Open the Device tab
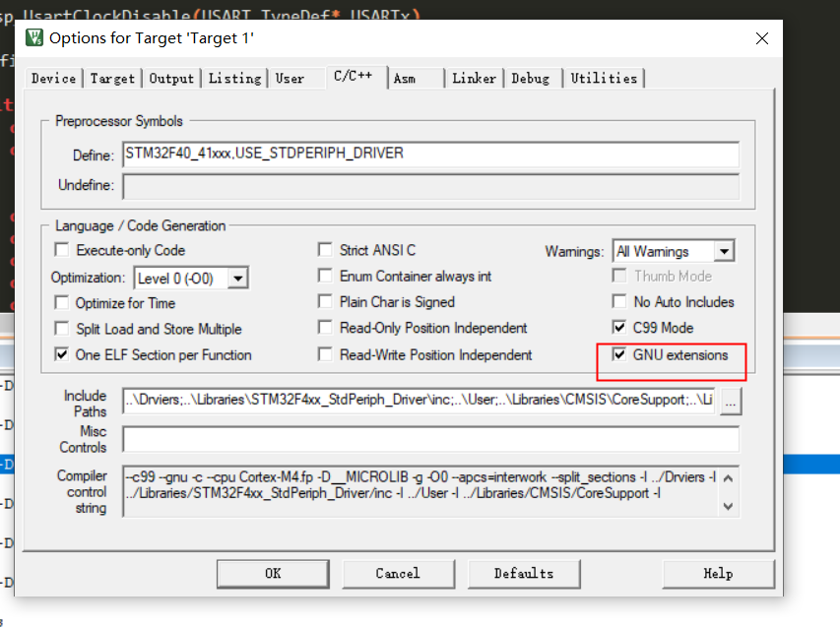This screenshot has height=628, width=840. [52, 77]
